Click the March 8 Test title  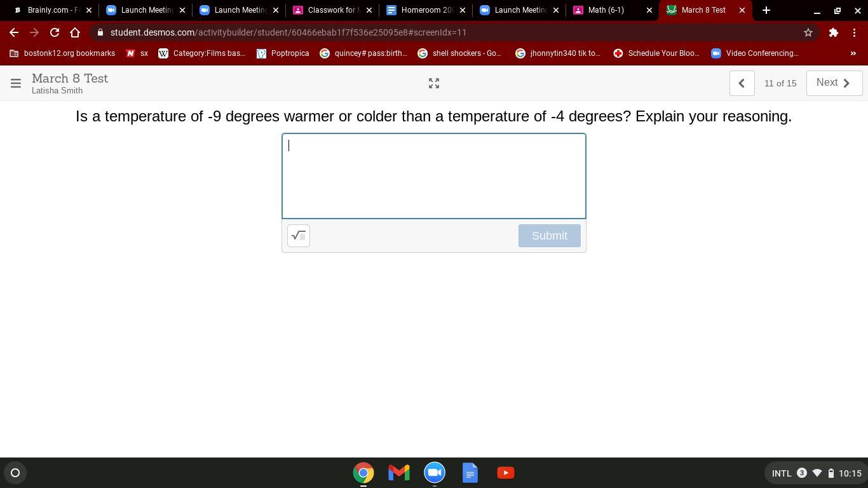70,78
